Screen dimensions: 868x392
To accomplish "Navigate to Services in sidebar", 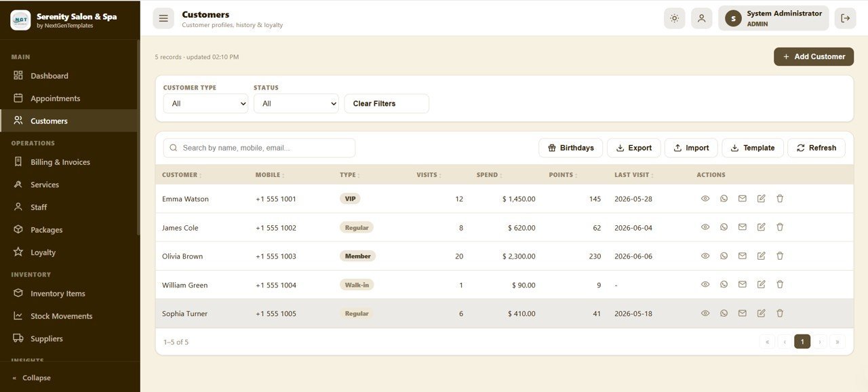I will 68,184.
